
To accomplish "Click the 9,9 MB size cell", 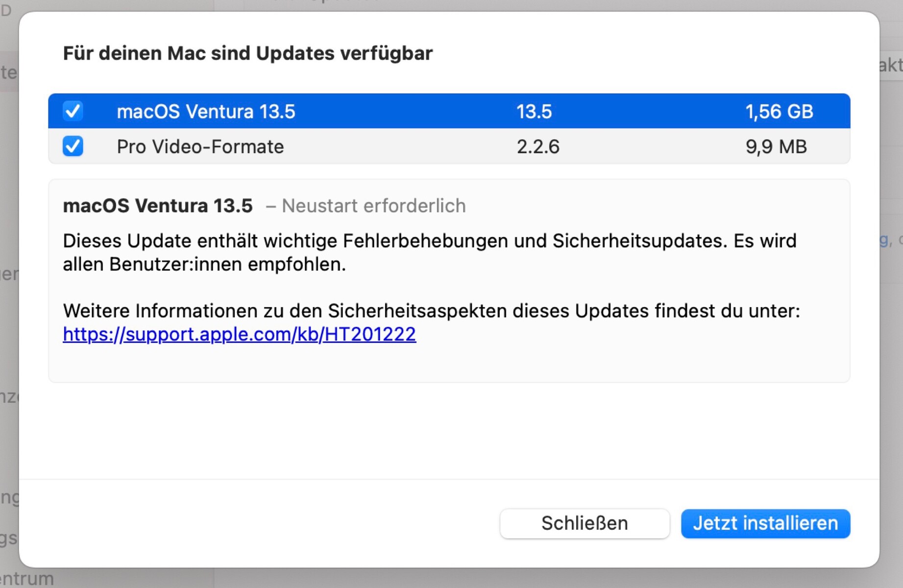I will pyautogui.click(x=776, y=147).
